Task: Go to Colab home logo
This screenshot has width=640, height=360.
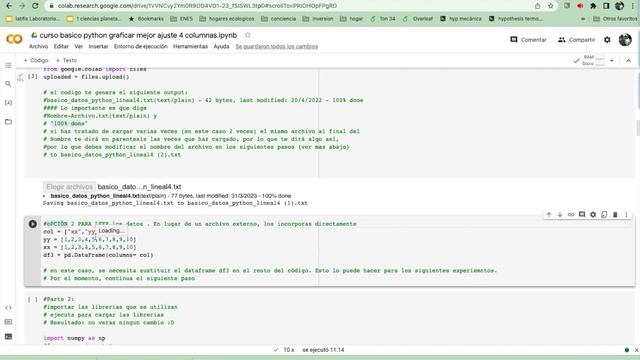Action: tap(14, 39)
